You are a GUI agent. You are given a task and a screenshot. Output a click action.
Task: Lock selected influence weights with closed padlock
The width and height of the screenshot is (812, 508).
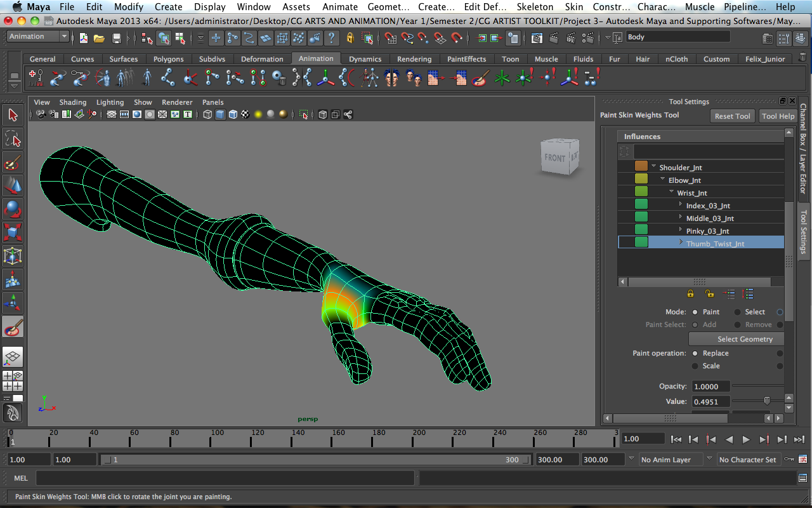(x=690, y=294)
